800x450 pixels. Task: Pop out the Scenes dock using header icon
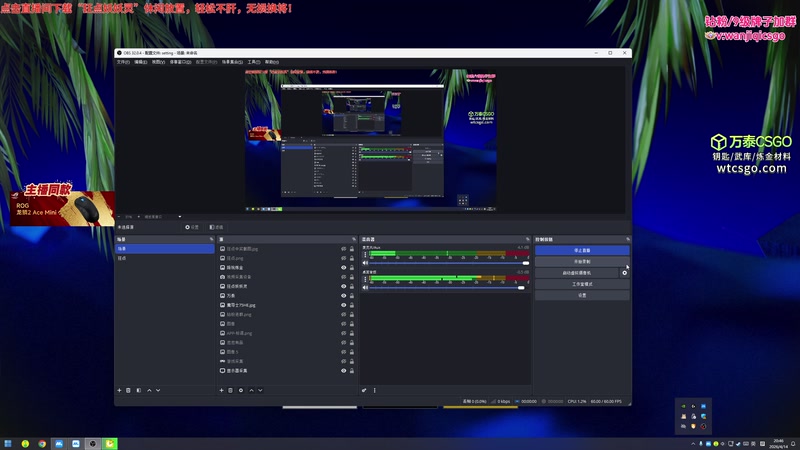point(211,239)
